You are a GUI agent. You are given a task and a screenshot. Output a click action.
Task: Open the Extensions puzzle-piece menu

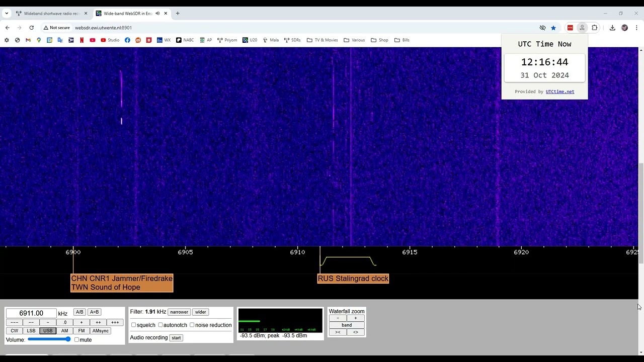[595, 28]
